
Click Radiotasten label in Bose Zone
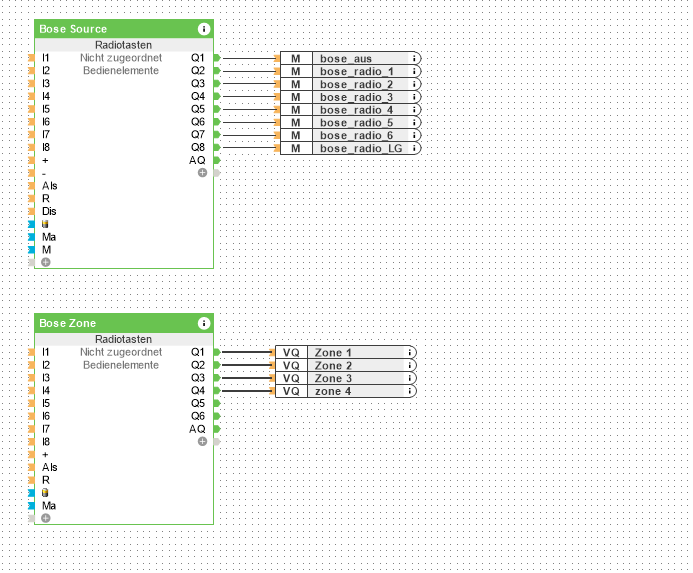(123, 339)
